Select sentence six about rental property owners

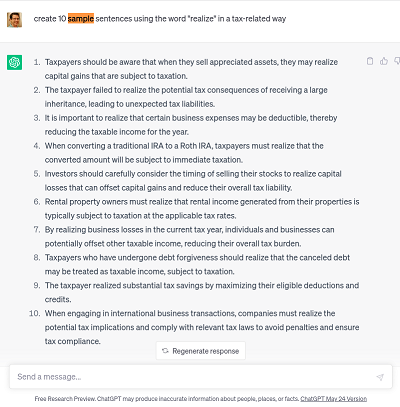tap(202, 209)
